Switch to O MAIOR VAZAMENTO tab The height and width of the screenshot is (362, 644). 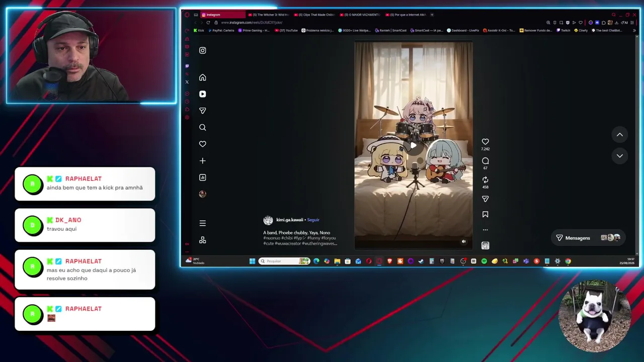click(x=360, y=15)
